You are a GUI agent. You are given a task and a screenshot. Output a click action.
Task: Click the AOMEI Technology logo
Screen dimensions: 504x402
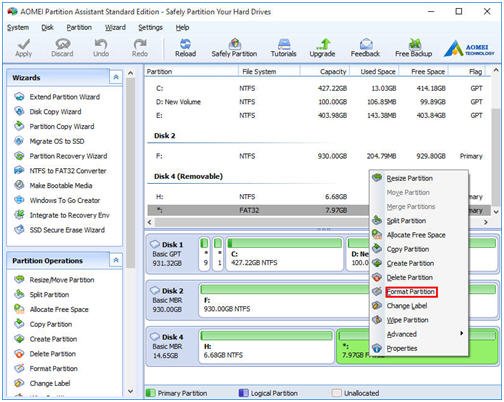click(x=470, y=49)
